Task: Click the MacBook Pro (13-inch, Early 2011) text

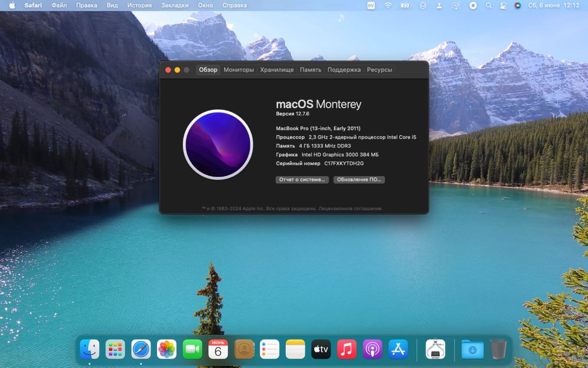Action: click(x=318, y=128)
